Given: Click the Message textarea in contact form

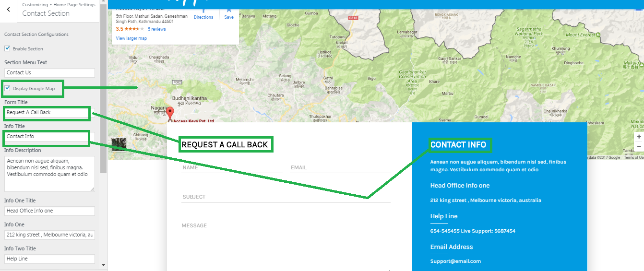Looking at the screenshot, I should tap(286, 246).
